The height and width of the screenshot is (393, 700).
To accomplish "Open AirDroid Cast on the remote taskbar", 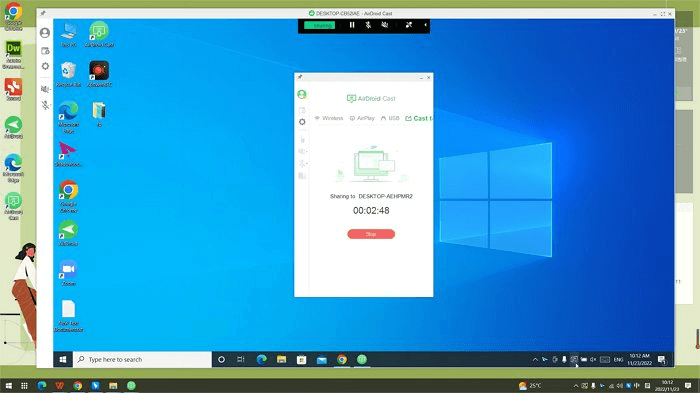I will point(362,360).
